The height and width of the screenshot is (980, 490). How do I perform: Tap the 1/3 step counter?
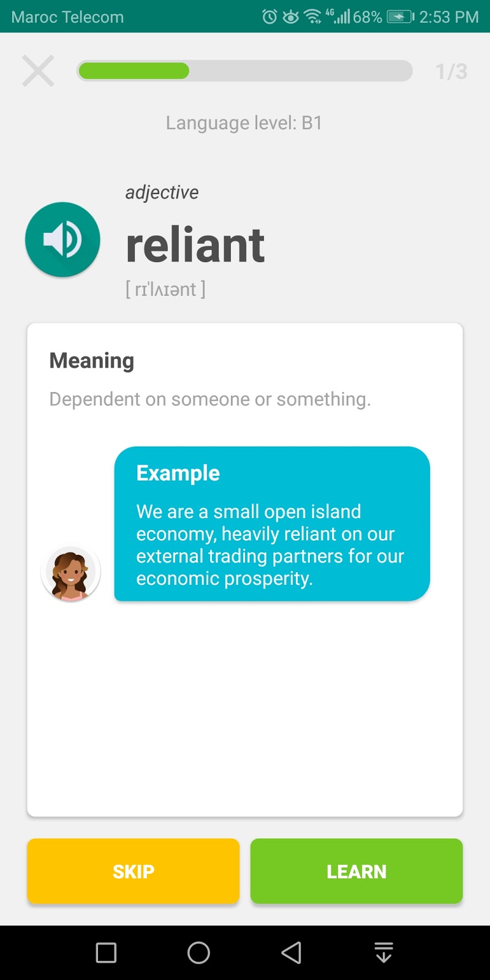451,72
